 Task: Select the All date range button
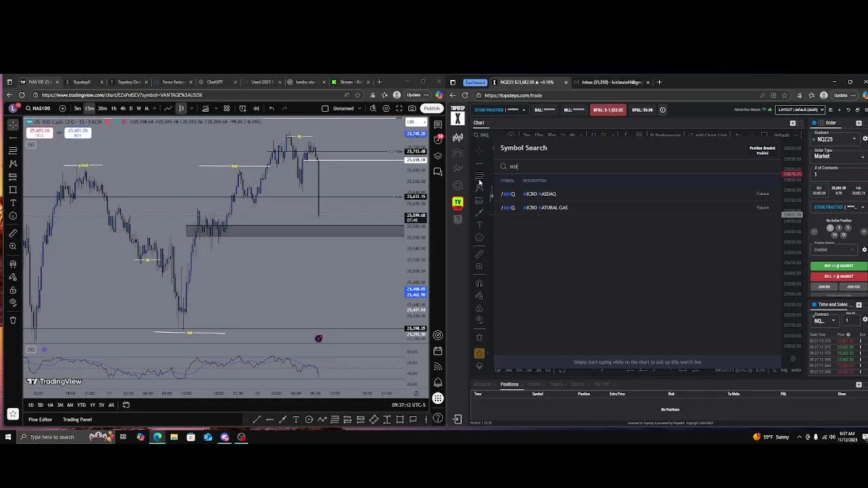tap(111, 405)
